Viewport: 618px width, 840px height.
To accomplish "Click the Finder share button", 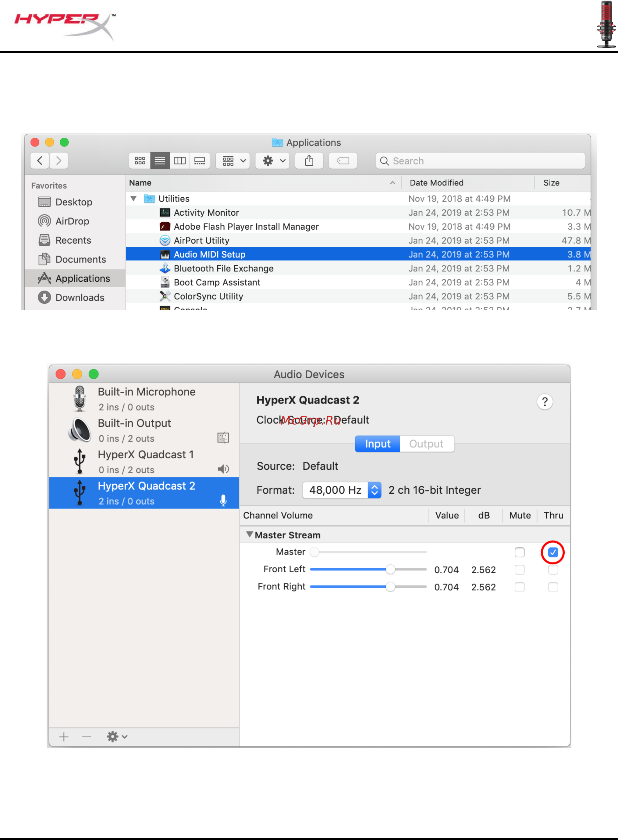I will pyautogui.click(x=309, y=161).
